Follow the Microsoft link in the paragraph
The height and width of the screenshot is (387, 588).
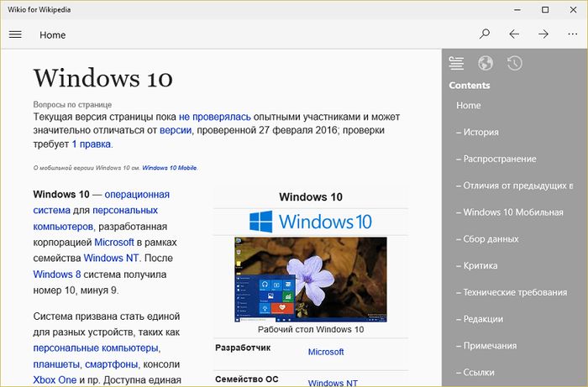pos(114,243)
